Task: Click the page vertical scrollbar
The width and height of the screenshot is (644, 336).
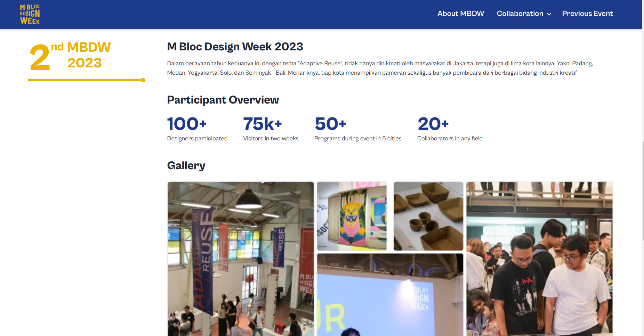Action: click(x=643, y=190)
